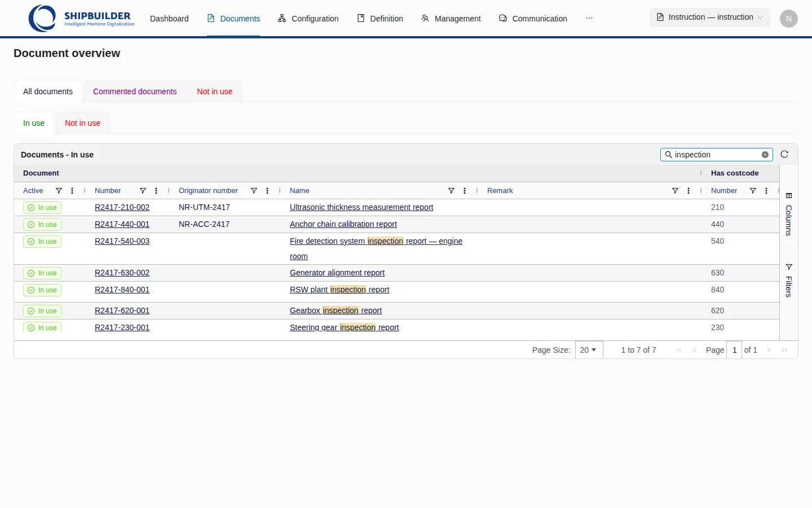This screenshot has height=508, width=812.
Task: Open the Dashboard menu item
Action: (x=169, y=19)
